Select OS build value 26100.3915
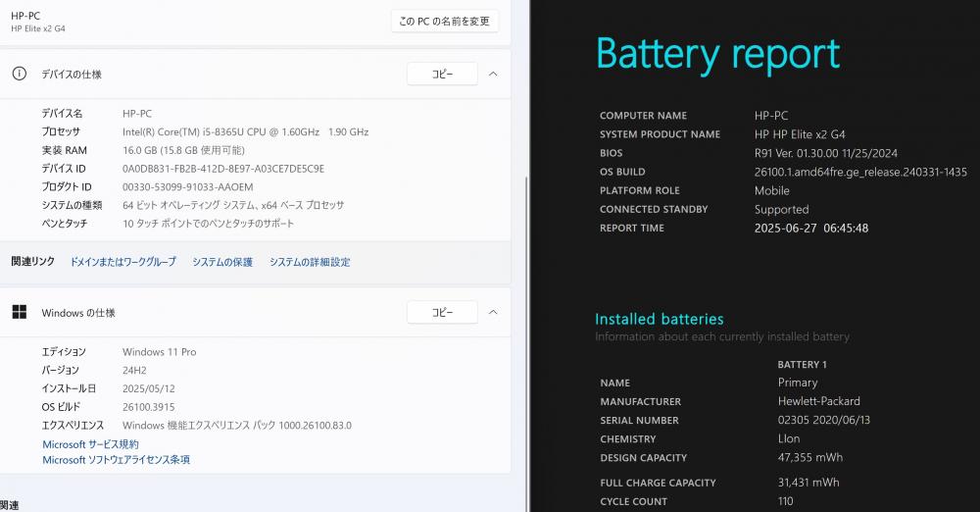 pos(149,407)
